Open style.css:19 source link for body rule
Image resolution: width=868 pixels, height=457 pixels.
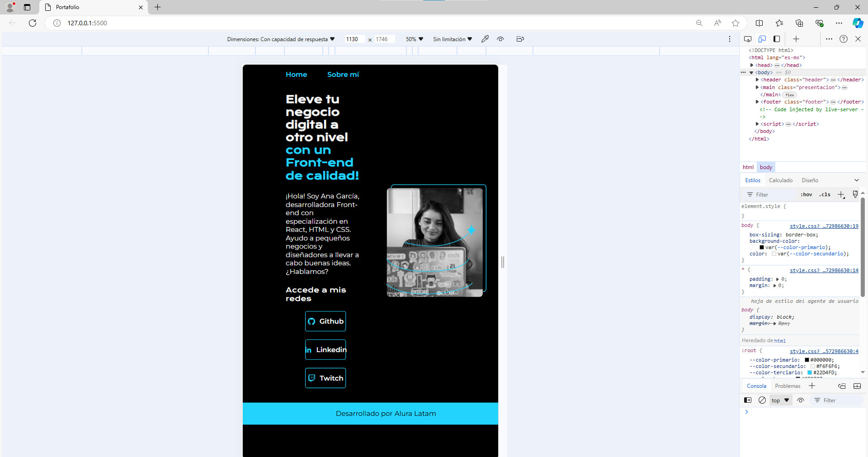tap(824, 226)
